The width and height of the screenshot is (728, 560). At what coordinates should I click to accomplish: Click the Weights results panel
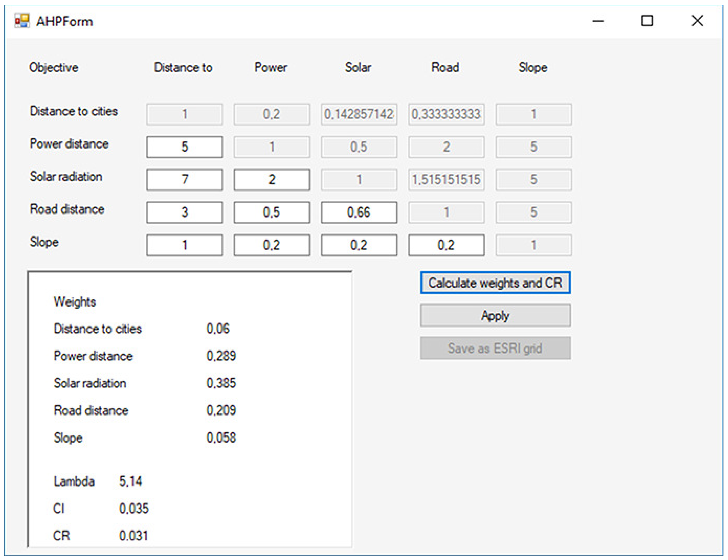(190, 410)
